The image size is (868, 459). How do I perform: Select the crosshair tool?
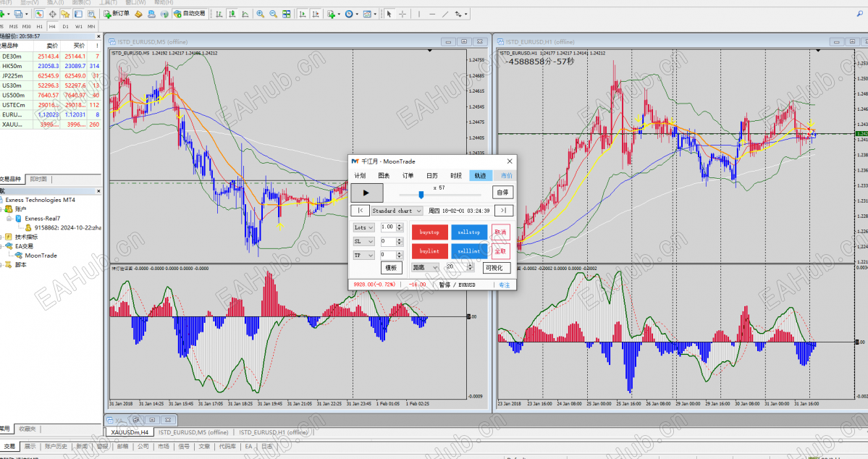click(x=403, y=14)
